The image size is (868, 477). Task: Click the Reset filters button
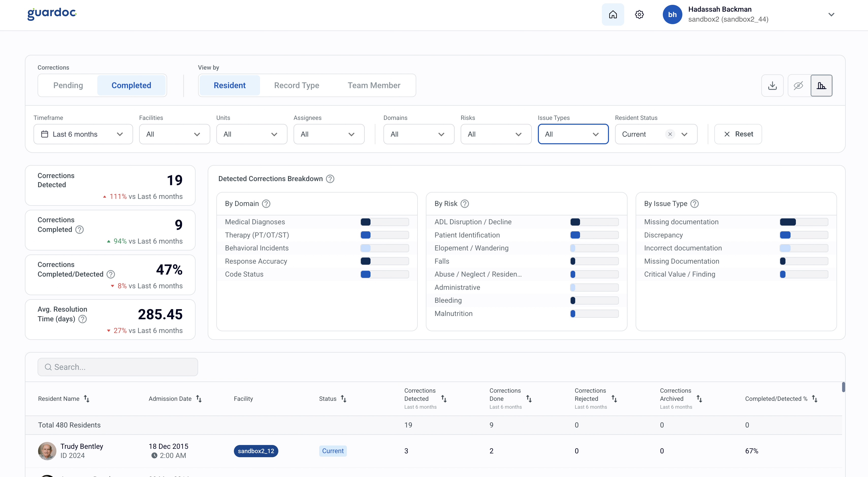click(738, 134)
